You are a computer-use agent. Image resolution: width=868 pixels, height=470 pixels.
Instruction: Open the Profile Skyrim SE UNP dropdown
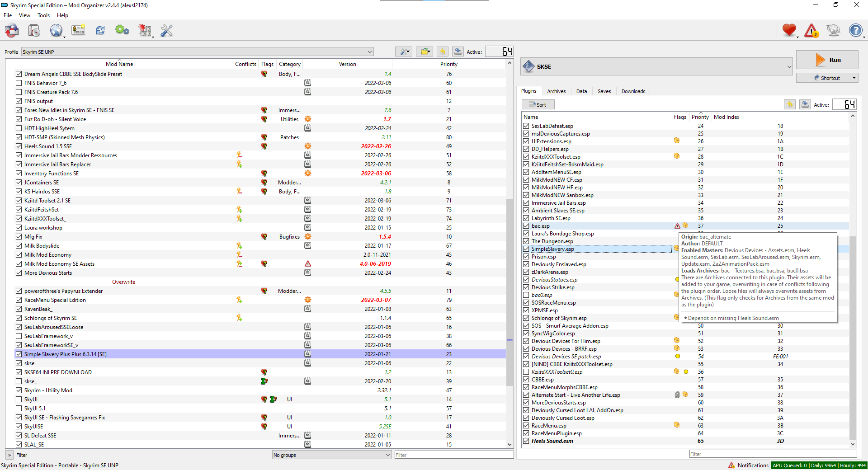click(x=197, y=52)
